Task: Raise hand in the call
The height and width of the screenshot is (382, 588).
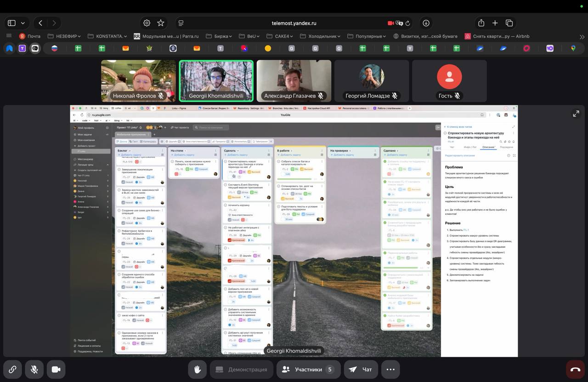Action: click(x=198, y=369)
